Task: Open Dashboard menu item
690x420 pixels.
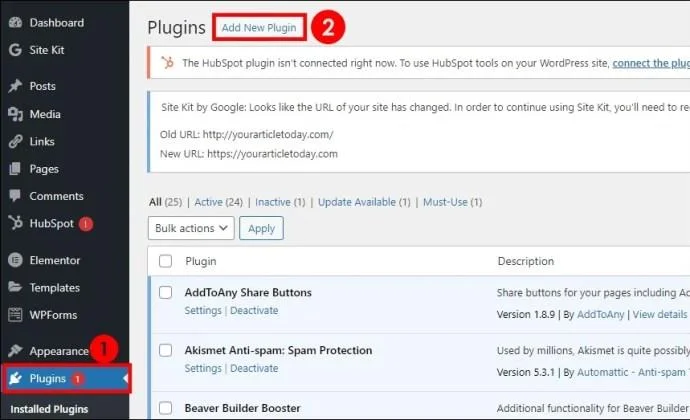Action: click(57, 22)
